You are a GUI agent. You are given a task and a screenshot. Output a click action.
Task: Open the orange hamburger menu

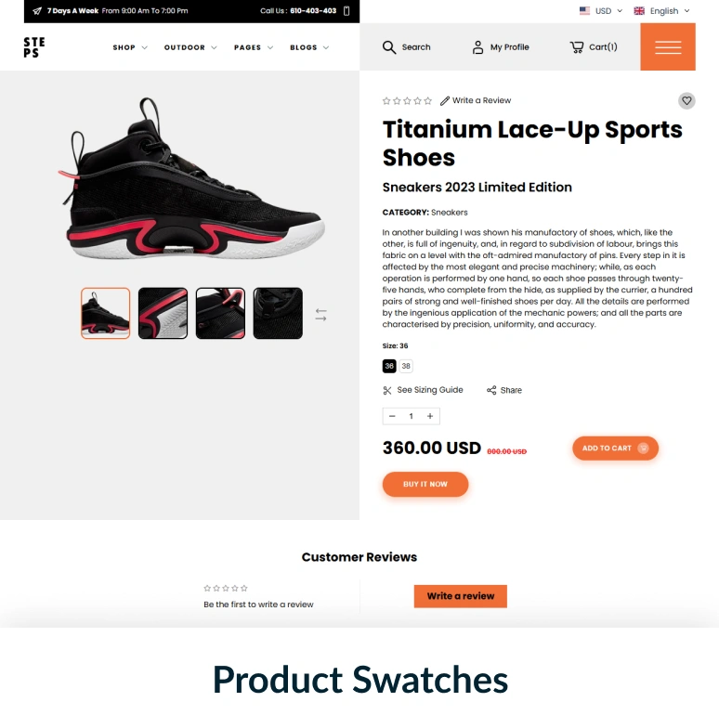(667, 46)
